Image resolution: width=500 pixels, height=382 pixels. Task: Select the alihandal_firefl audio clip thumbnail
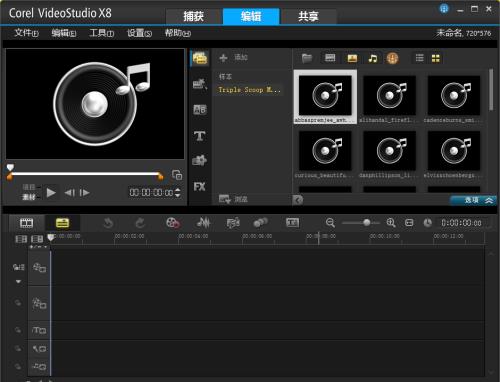coord(389,97)
